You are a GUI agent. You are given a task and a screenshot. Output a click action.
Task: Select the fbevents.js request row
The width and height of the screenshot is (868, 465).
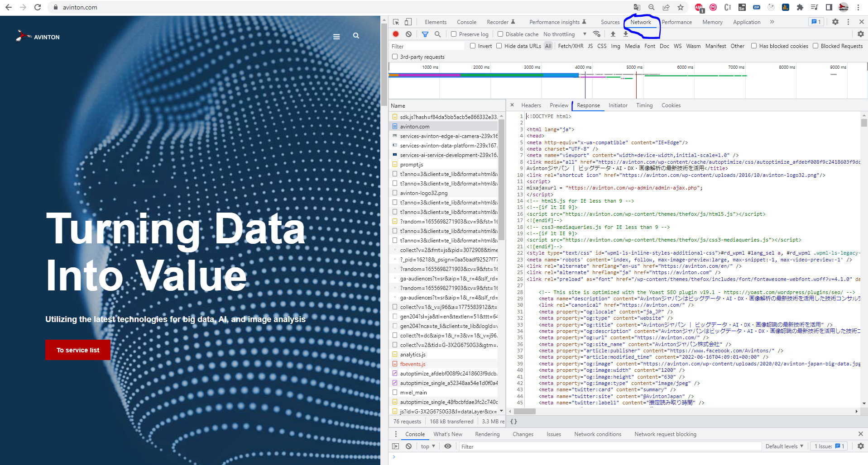pos(444,364)
